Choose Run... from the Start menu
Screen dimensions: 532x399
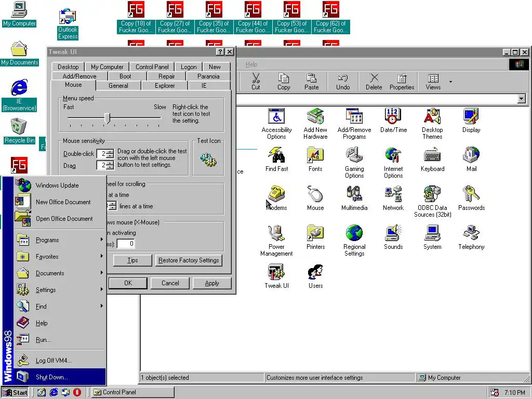click(60, 340)
